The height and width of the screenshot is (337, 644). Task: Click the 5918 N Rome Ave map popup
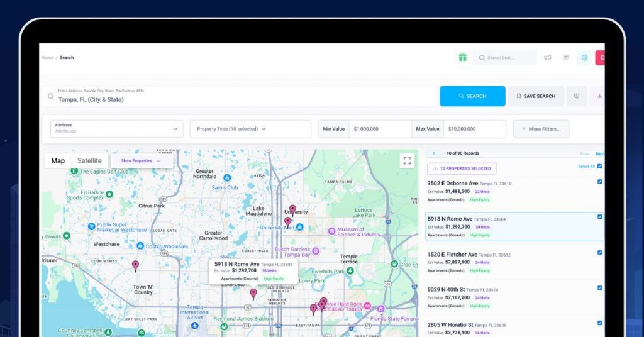253,272
